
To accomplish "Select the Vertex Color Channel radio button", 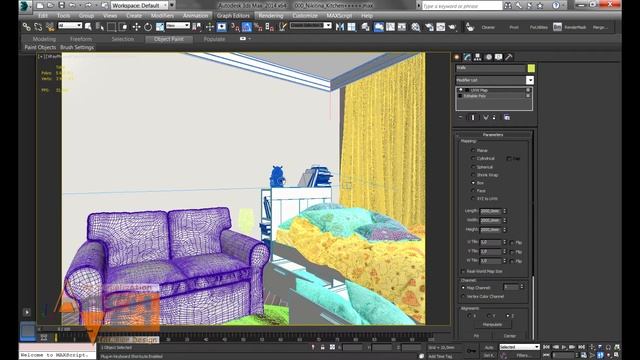I will pos(463,296).
